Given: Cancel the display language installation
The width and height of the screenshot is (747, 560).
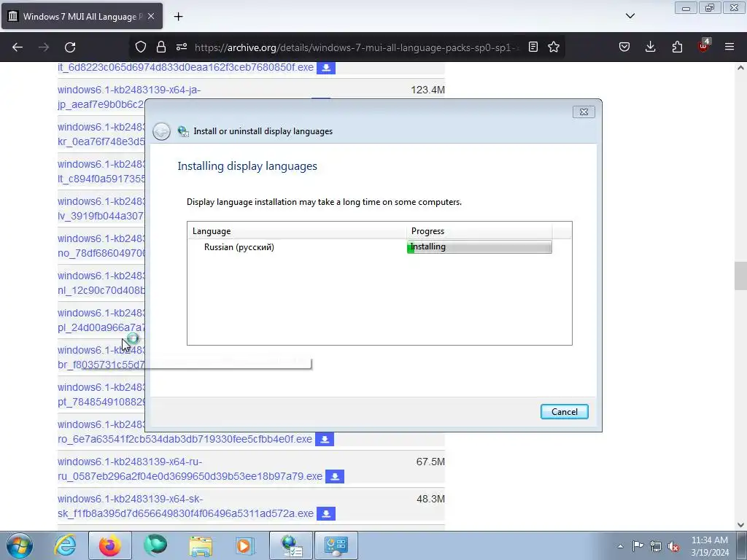Looking at the screenshot, I should 565,412.
